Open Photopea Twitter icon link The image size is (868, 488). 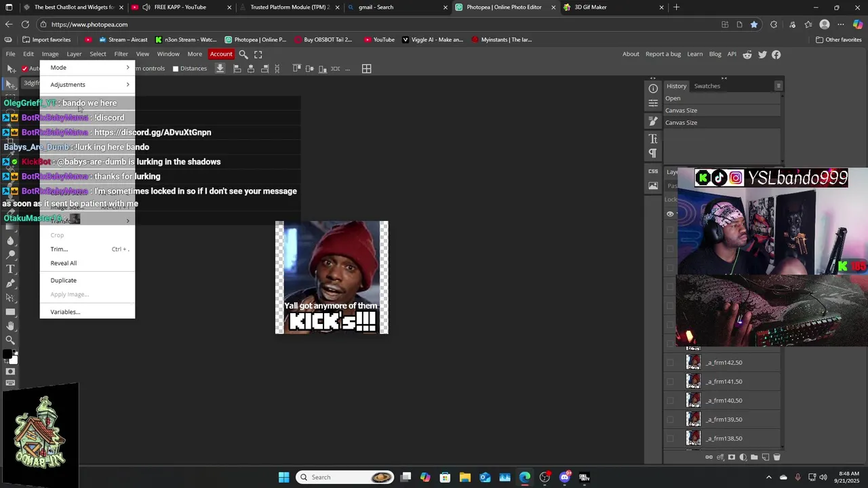tap(762, 54)
